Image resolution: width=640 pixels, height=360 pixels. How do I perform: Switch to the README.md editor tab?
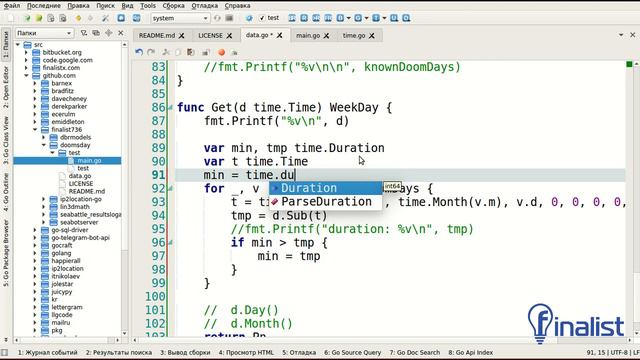157,36
